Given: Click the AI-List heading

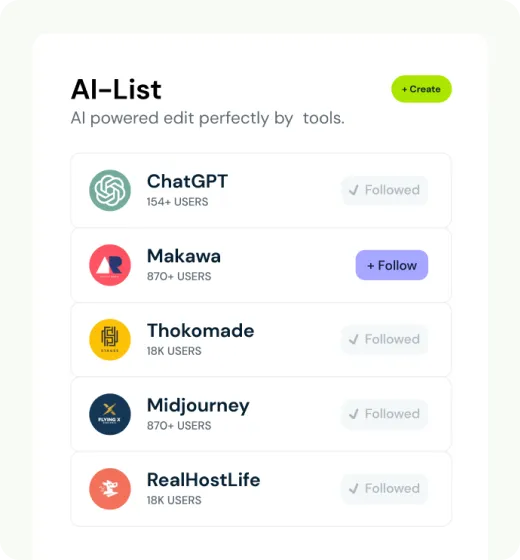Looking at the screenshot, I should point(116,89).
